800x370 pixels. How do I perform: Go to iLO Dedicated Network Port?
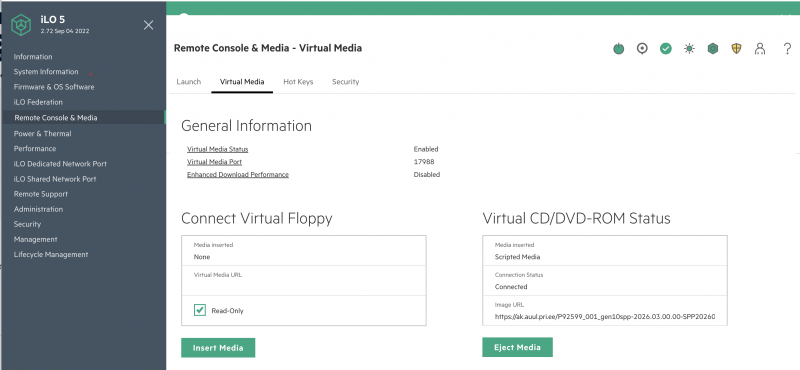point(60,164)
